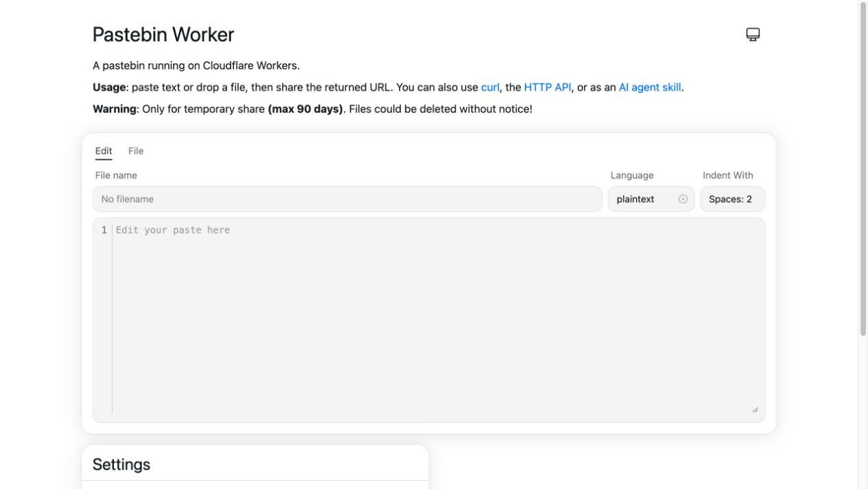Click the Language label
This screenshot has height=489, width=868.
[632, 175]
